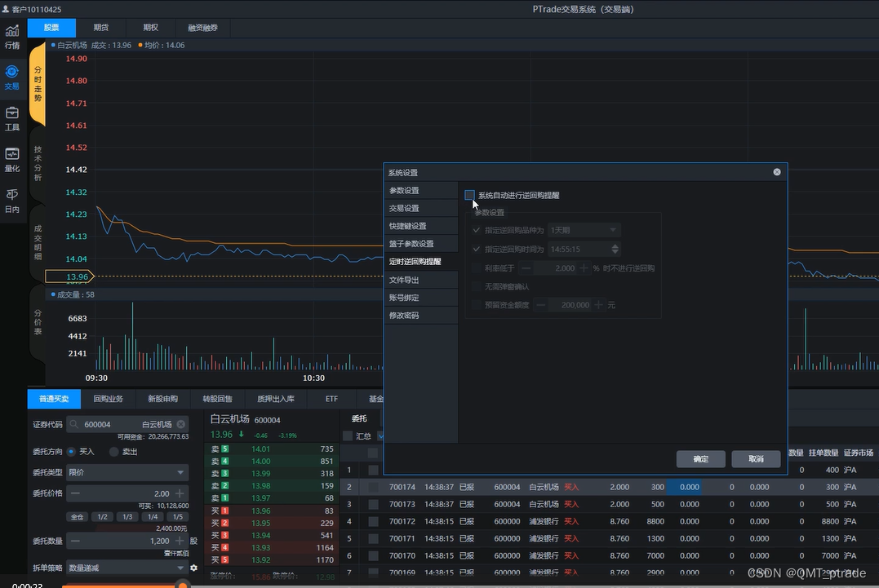This screenshot has width=879, height=588.
Task: Open 快捷键设置 in settings list
Action: click(421, 226)
